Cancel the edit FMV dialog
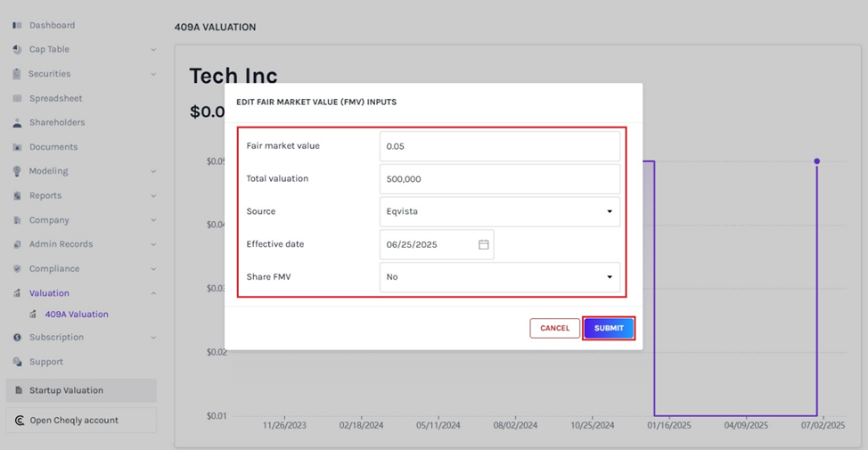The height and width of the screenshot is (450, 868). pos(554,328)
